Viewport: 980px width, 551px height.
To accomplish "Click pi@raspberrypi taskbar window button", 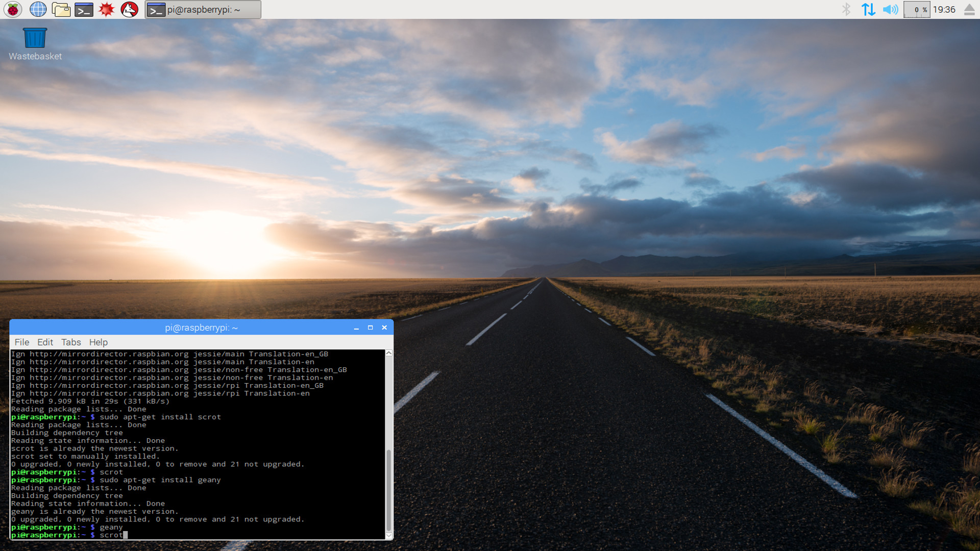I will pyautogui.click(x=203, y=9).
